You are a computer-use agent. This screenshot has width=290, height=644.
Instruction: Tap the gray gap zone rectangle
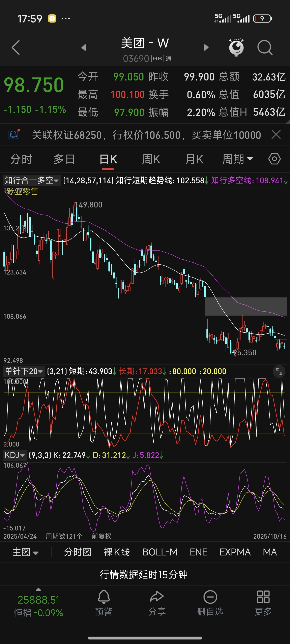click(246, 306)
